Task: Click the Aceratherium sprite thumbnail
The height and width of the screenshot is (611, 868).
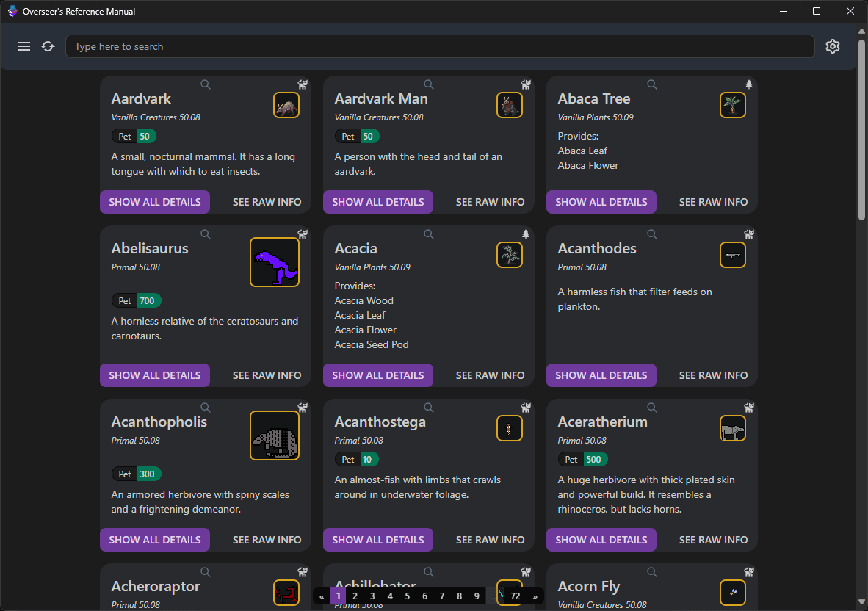Action: (x=732, y=428)
